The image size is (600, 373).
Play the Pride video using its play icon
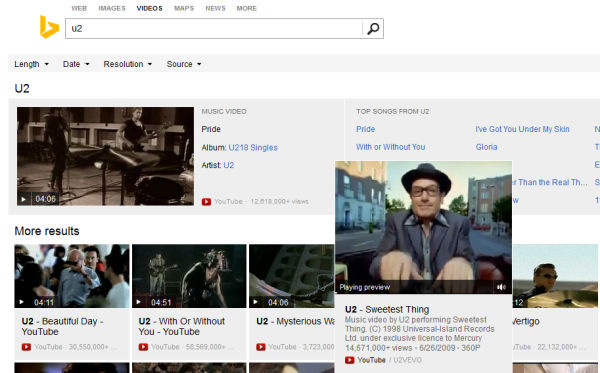pyautogui.click(x=23, y=199)
